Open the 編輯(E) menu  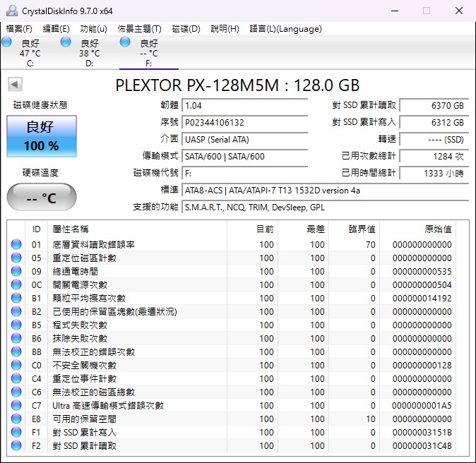[56, 29]
